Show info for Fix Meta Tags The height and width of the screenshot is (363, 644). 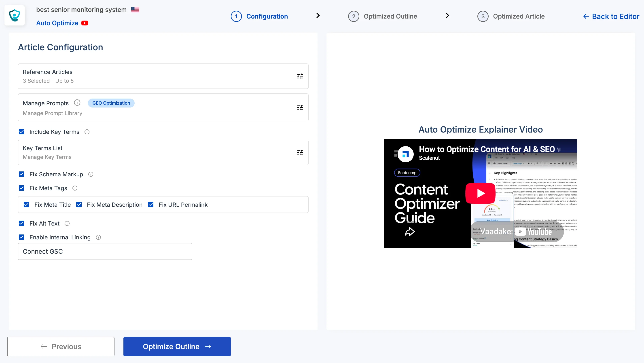(x=75, y=188)
